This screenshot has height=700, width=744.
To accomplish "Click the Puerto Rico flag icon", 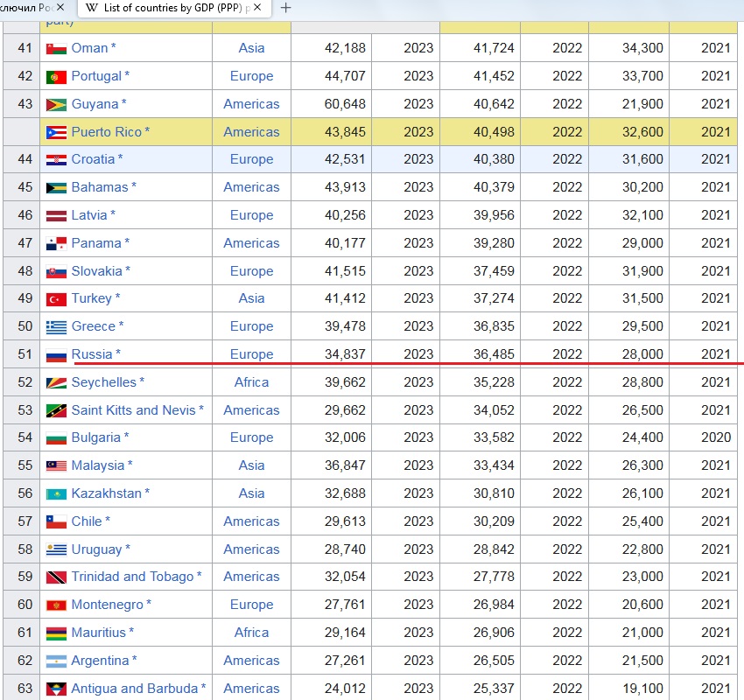I will tap(56, 133).
